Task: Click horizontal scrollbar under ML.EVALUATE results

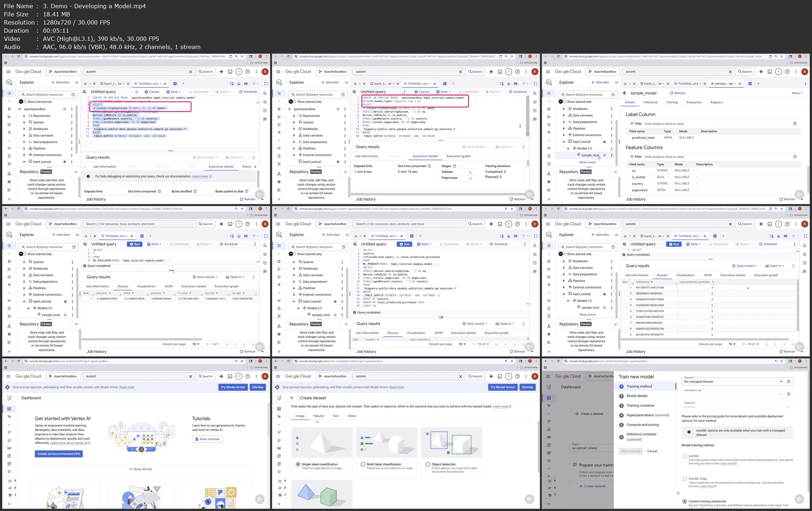Action: (142, 339)
